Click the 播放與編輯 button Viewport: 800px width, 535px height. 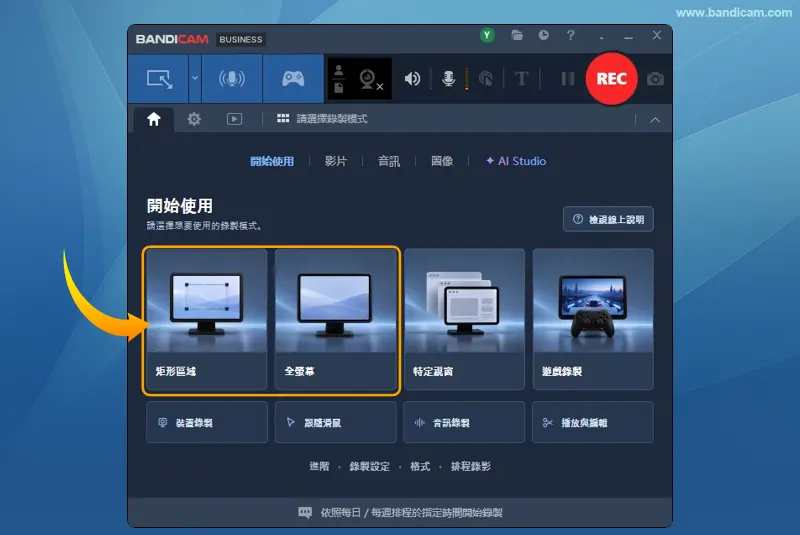pyautogui.click(x=593, y=422)
